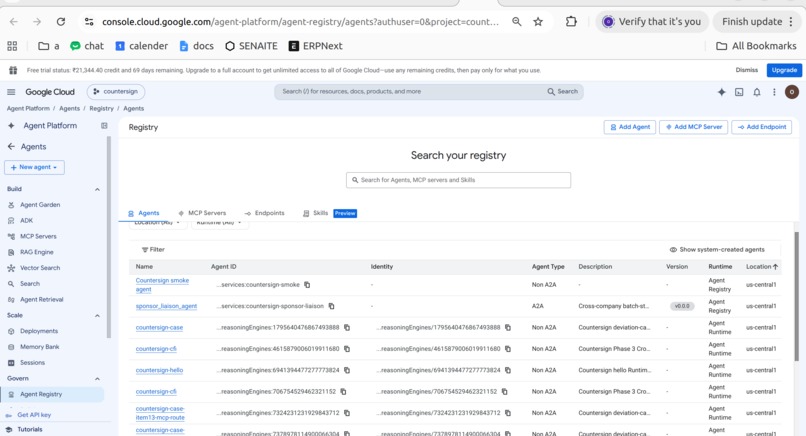Collapse the Govern section
The image size is (806, 436).
pyautogui.click(x=97, y=378)
